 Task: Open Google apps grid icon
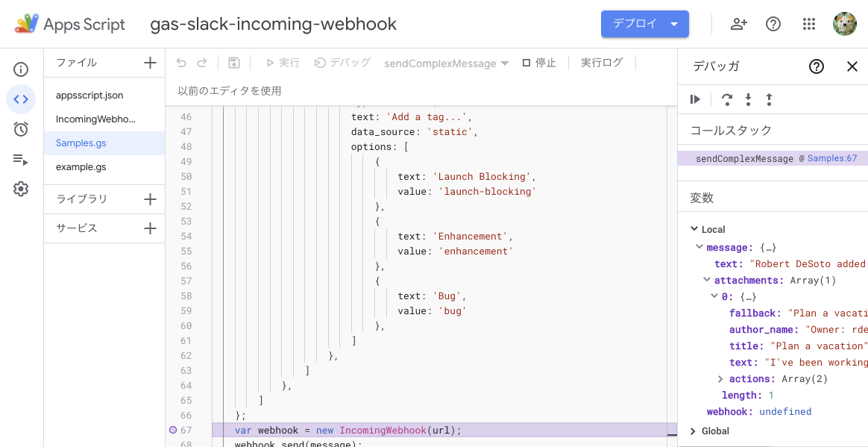(809, 24)
